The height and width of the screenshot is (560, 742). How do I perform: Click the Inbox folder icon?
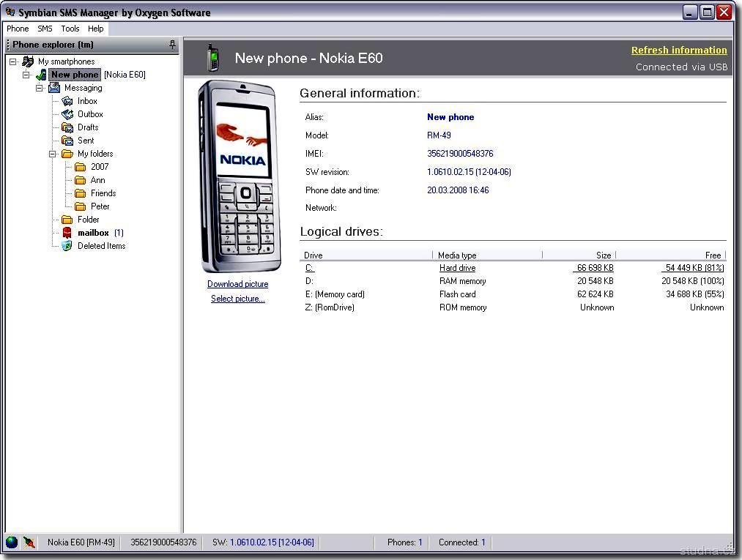[x=67, y=101]
